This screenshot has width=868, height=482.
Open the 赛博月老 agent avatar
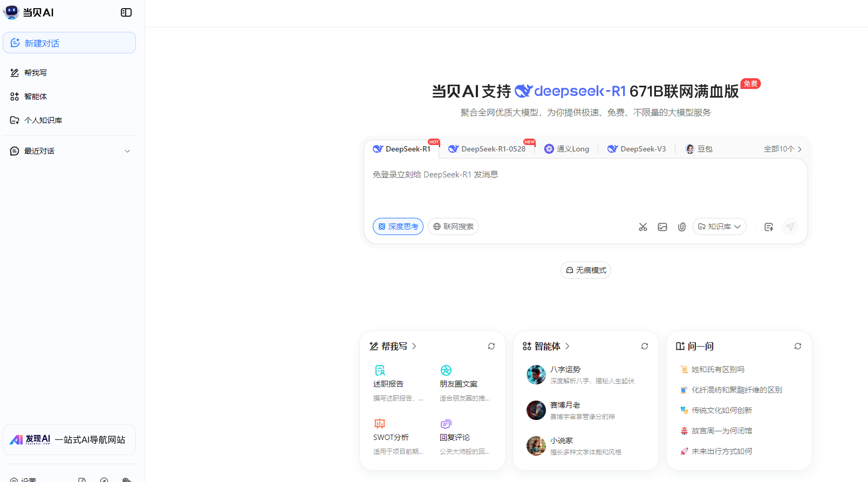(536, 410)
